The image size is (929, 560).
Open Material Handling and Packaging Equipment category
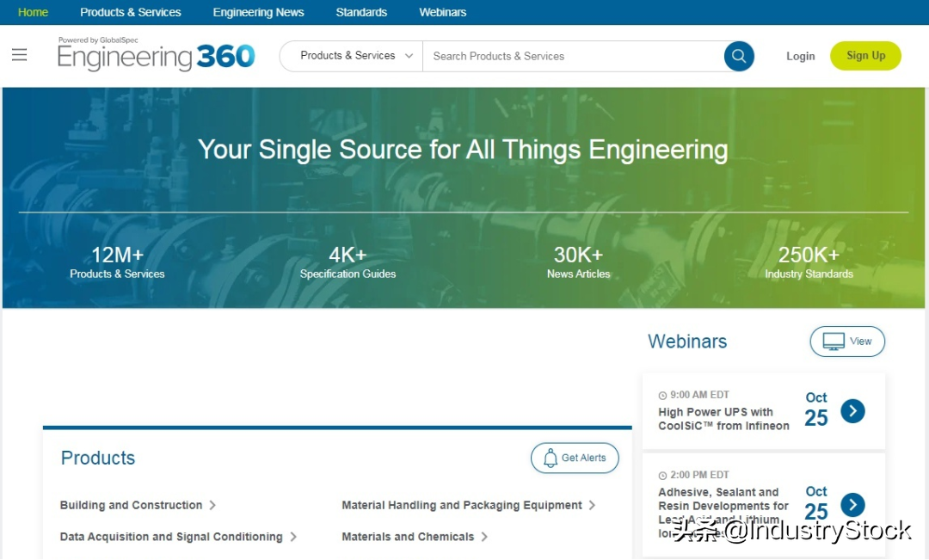pos(462,506)
